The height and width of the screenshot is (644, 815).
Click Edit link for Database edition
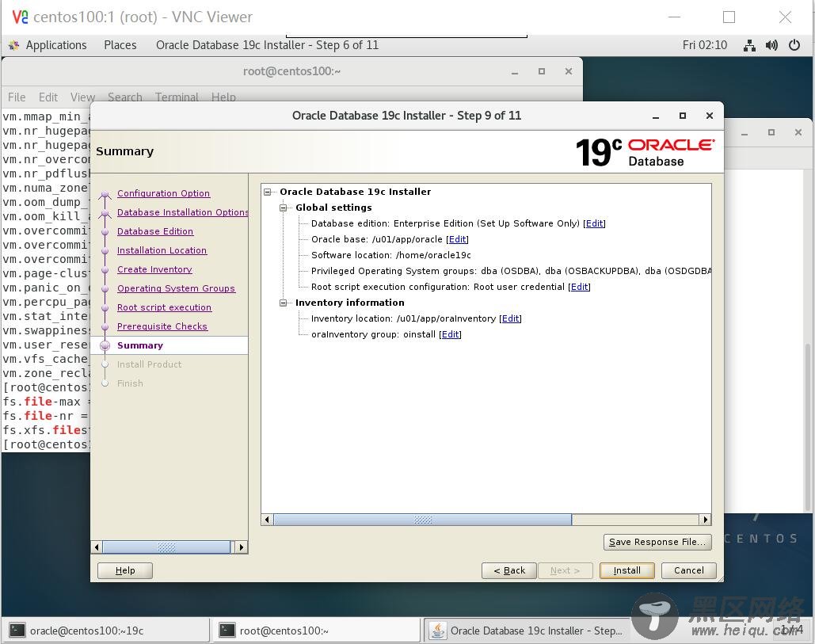594,223
